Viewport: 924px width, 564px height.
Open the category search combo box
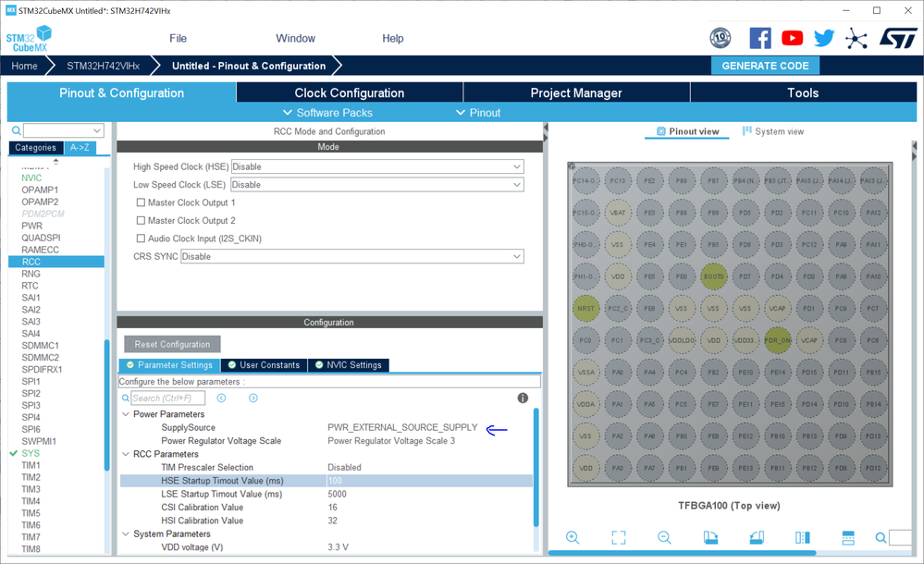point(64,130)
